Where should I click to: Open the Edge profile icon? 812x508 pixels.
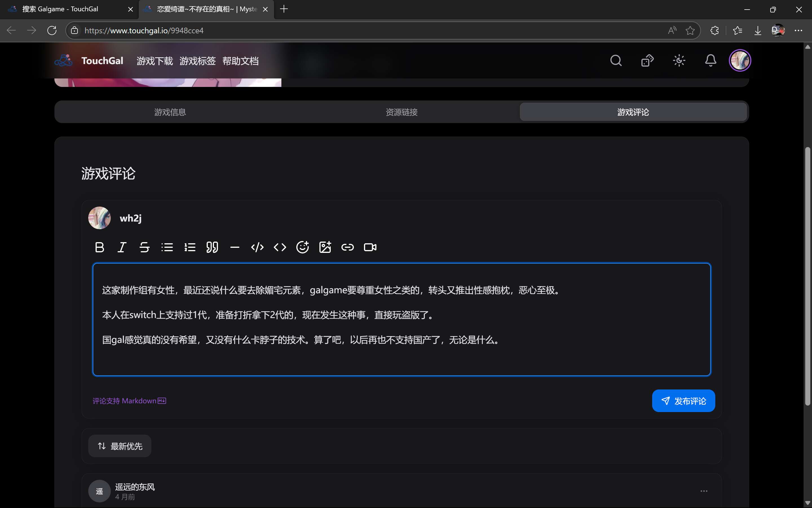point(778,30)
